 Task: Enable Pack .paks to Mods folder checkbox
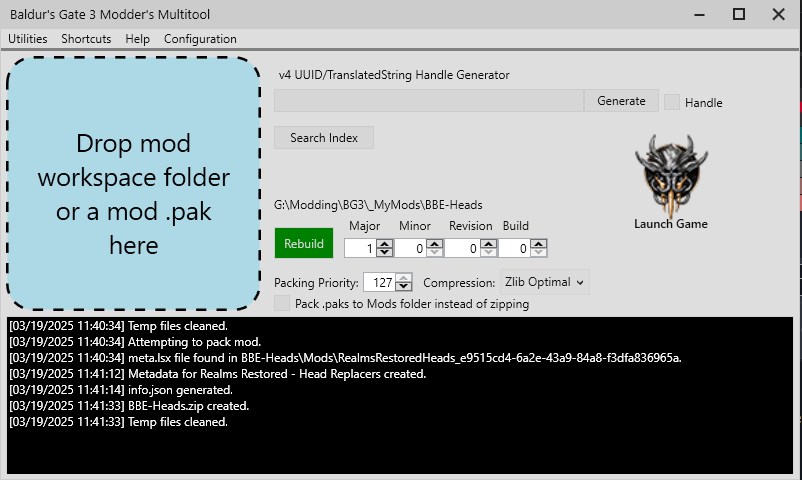[x=282, y=303]
